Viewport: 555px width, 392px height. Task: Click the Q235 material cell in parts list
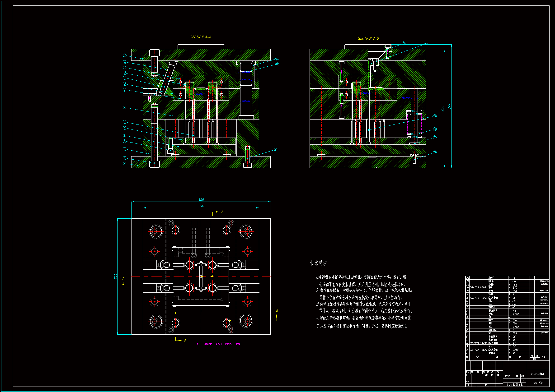(x=516, y=350)
